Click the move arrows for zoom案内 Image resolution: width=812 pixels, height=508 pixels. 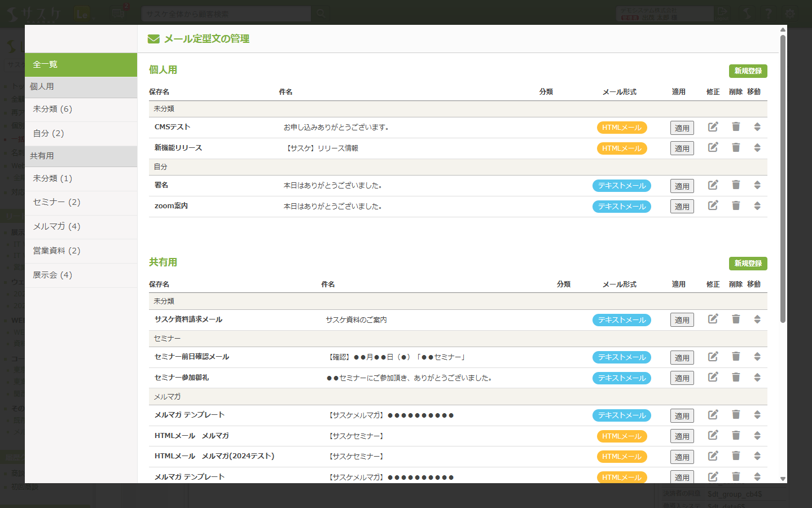757,206
